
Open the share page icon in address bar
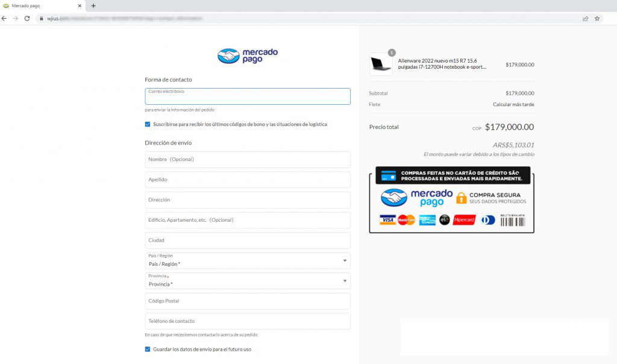(x=586, y=19)
